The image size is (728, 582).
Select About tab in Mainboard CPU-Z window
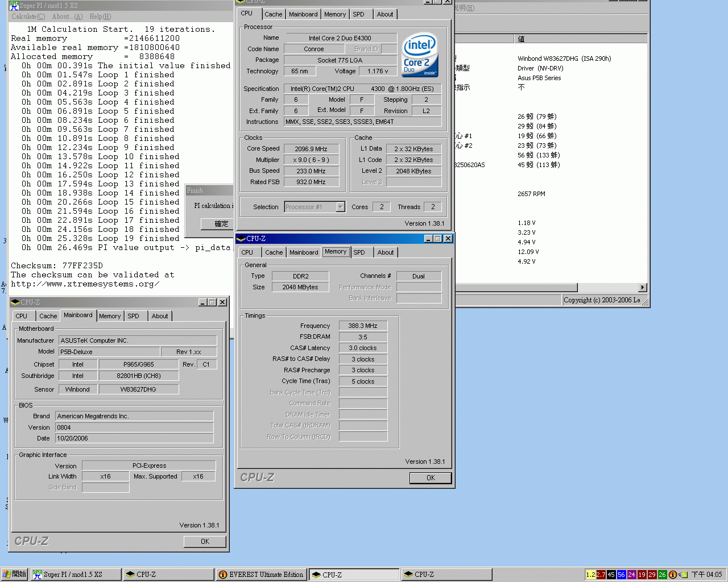[x=160, y=316]
